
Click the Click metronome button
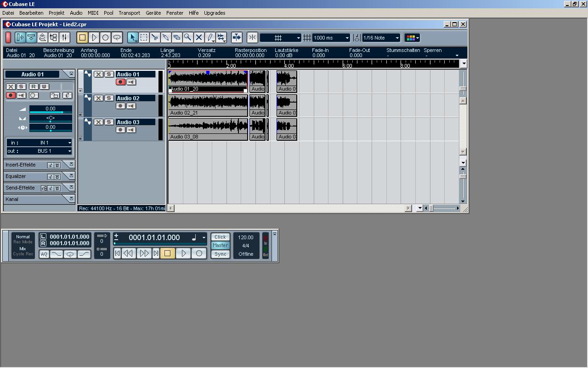(220, 237)
